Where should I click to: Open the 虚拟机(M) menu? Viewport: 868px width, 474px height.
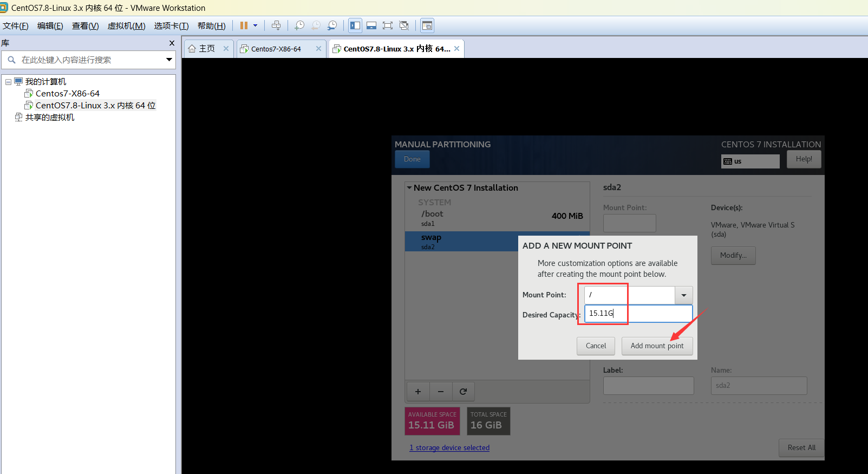pos(127,26)
